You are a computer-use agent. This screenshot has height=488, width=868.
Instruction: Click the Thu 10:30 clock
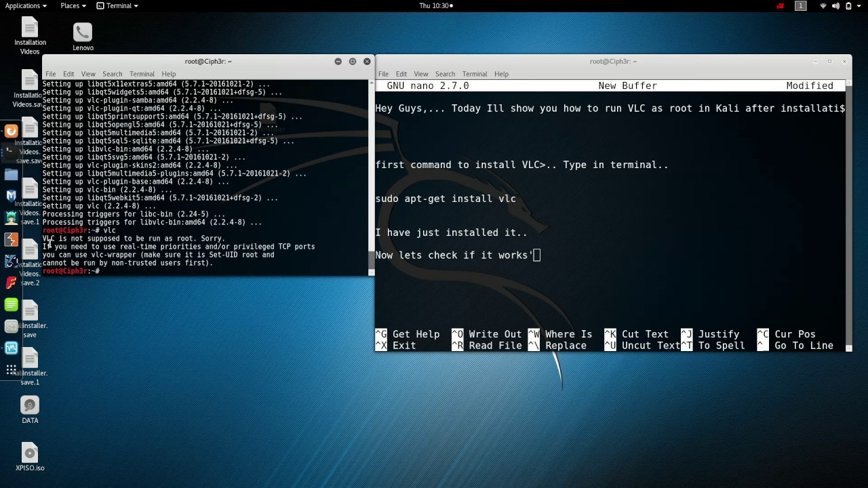point(435,5)
